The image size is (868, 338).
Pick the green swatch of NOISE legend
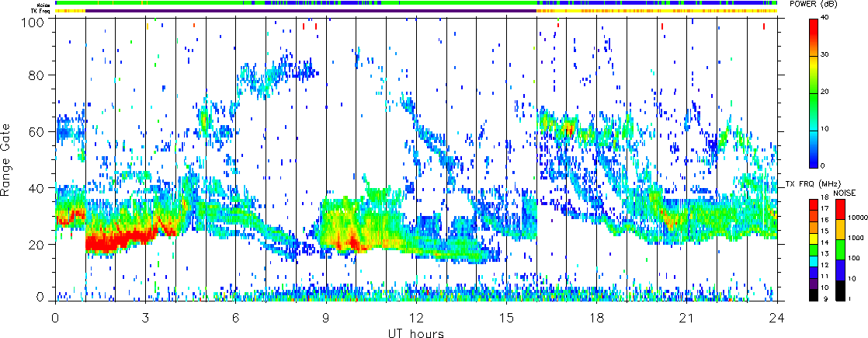840,249
